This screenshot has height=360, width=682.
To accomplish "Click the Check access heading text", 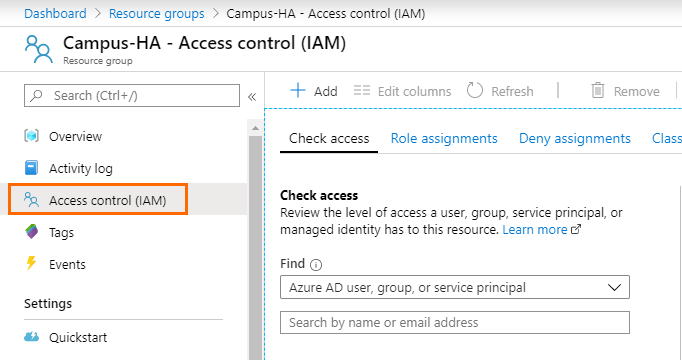I will pos(319,196).
